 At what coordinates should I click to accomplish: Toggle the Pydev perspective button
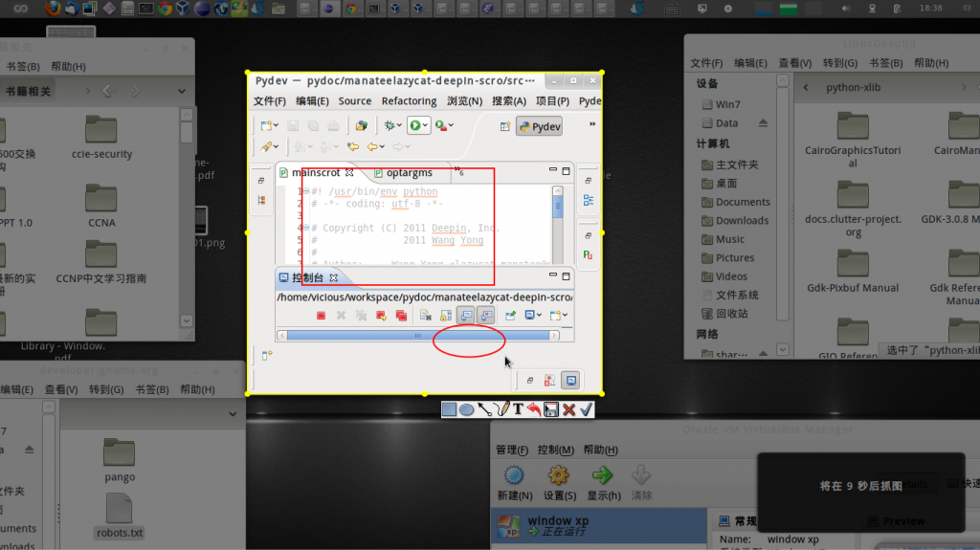tap(540, 126)
